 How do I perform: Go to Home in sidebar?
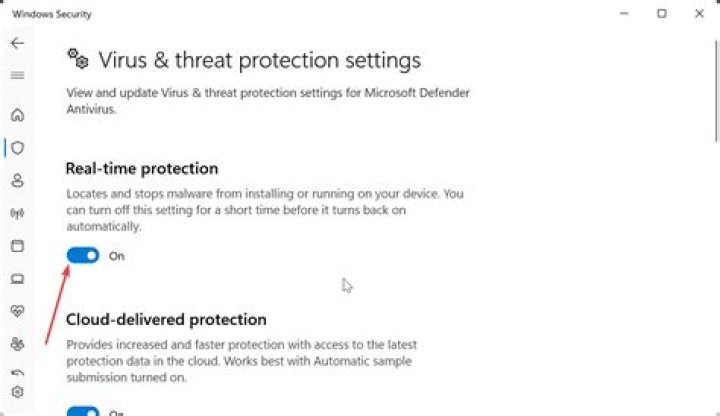pos(17,115)
